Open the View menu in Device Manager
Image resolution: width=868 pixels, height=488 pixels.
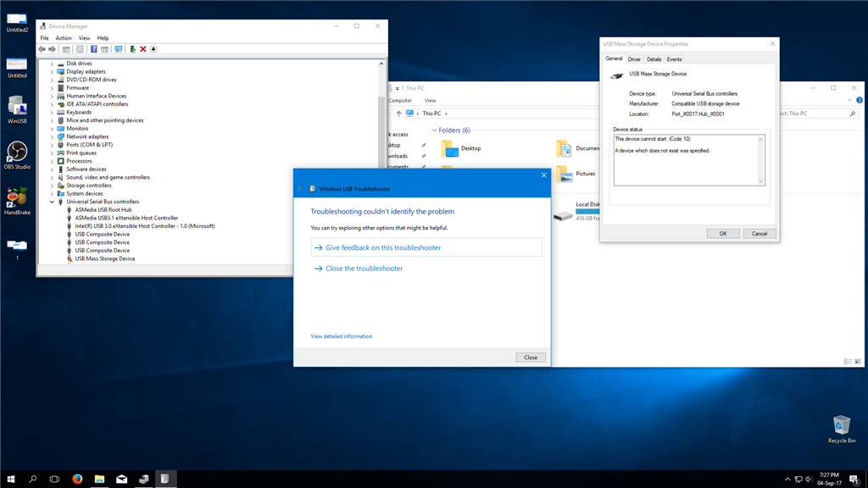84,38
